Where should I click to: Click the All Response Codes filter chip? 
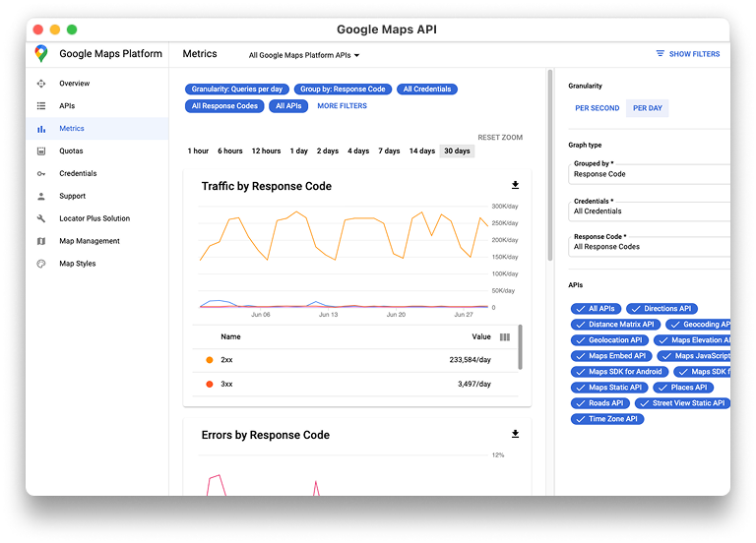pos(224,106)
